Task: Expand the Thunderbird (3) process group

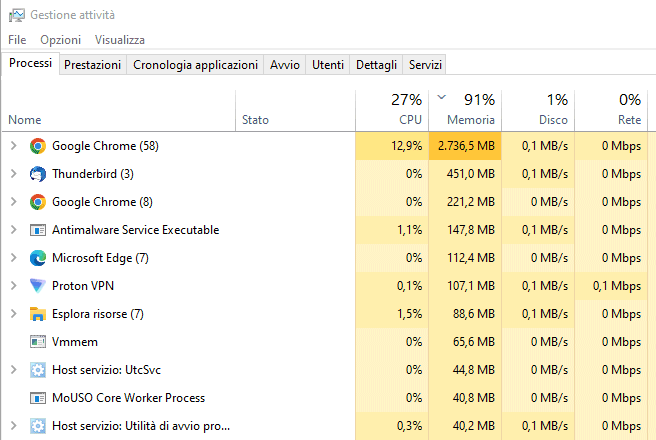Action: click(x=13, y=174)
